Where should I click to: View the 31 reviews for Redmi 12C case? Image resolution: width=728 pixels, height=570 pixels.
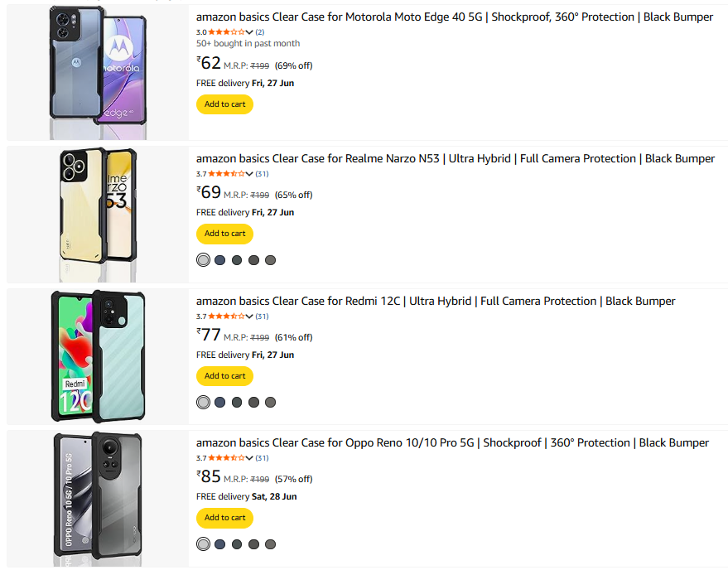coord(262,316)
